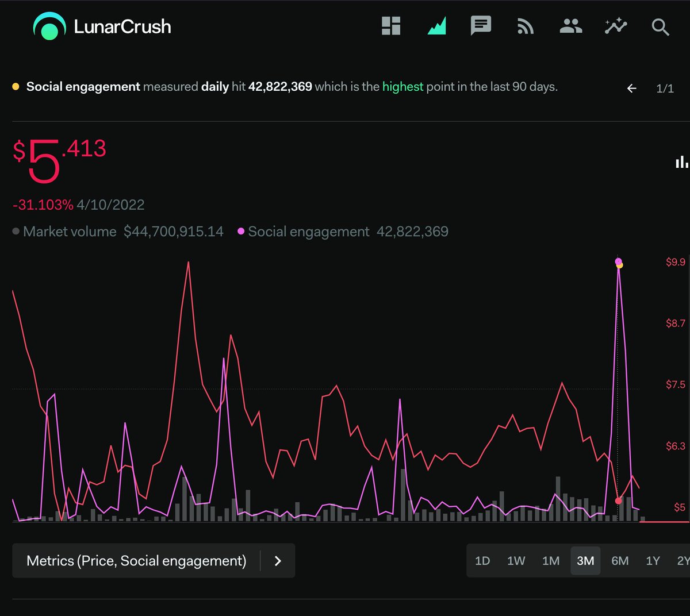Select the purple Social engagement color dot
The width and height of the screenshot is (690, 616).
click(x=240, y=232)
